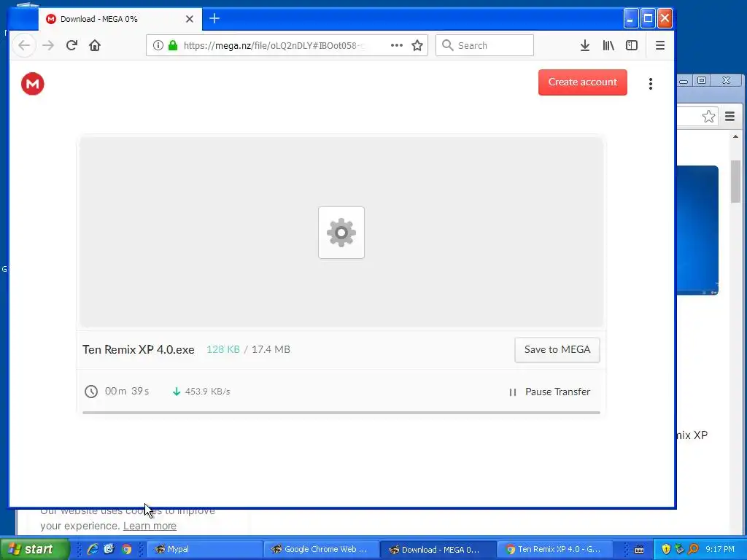Viewport: 747px width, 560px height.
Task: Click the Create account button
Action: click(583, 82)
